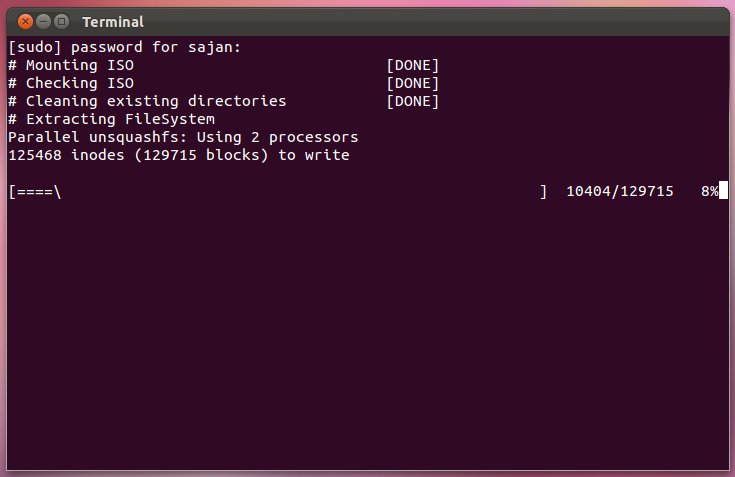The image size is (735, 477).
Task: Minimize the Terminal window
Action: coord(43,21)
